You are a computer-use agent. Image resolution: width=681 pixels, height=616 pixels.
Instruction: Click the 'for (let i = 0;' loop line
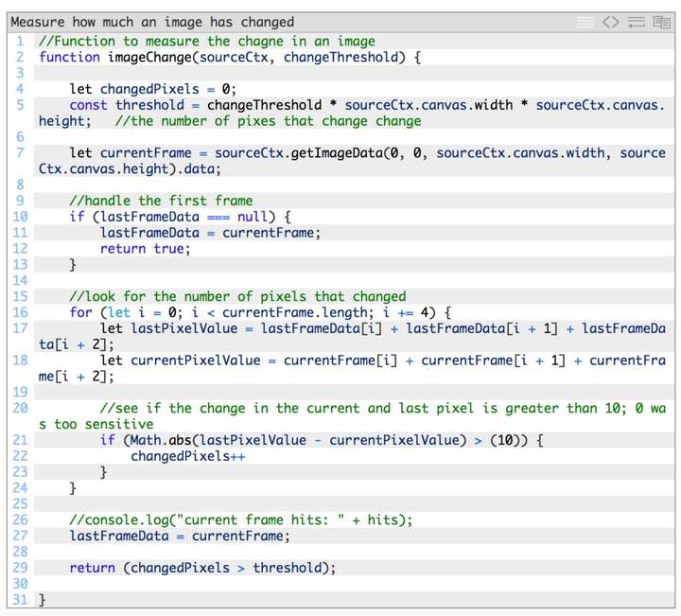tap(261, 312)
